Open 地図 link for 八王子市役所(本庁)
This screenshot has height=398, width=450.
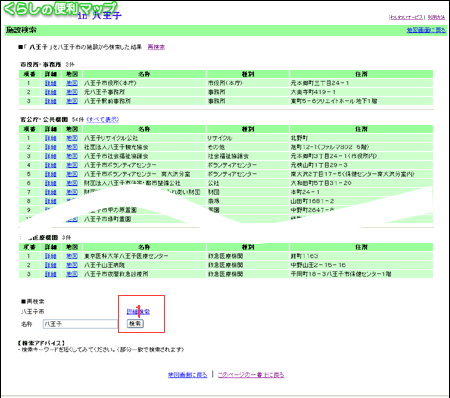click(72, 83)
